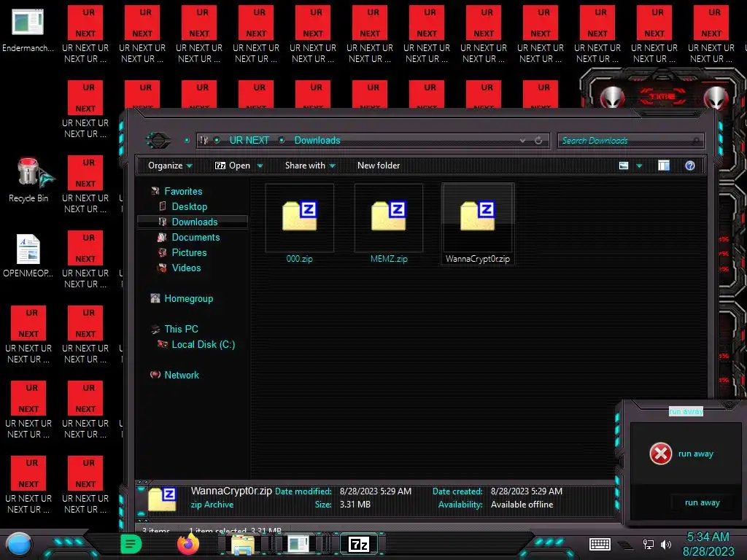Viewport: 747px width, 560px height.
Task: Click Open with 7z in toolbar
Action: pyautogui.click(x=233, y=166)
